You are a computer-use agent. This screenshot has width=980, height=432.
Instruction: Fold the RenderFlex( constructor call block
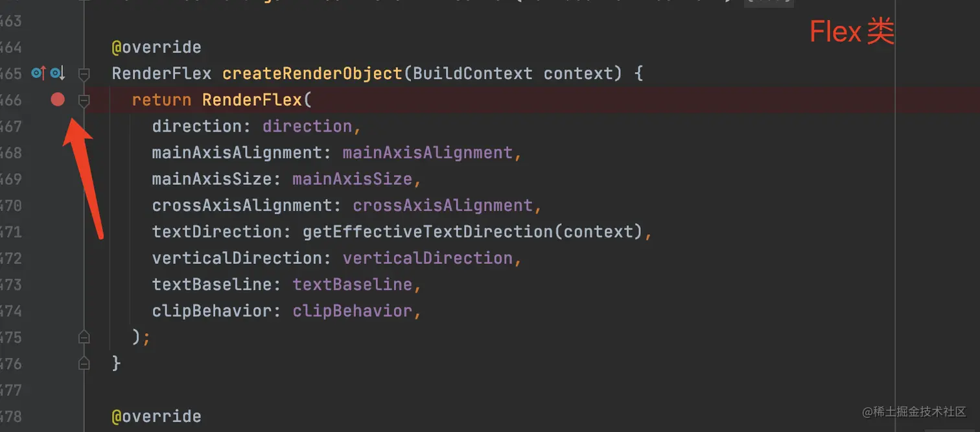point(84,101)
